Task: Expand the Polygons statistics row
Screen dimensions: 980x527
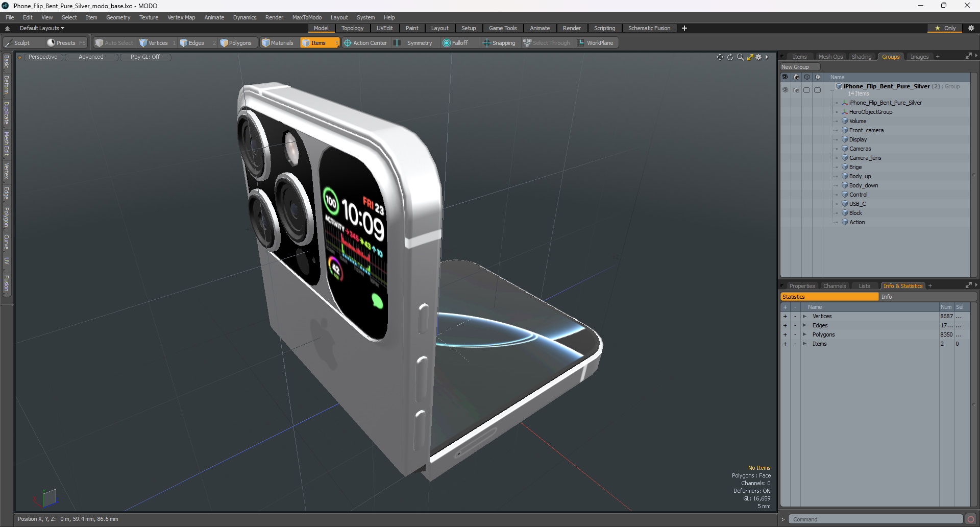Action: point(804,334)
